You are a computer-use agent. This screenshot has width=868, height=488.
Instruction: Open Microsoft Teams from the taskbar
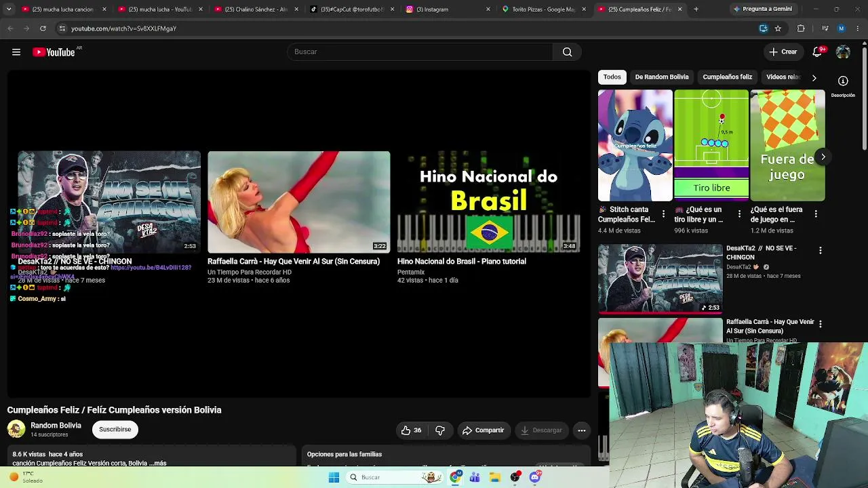[x=475, y=478]
